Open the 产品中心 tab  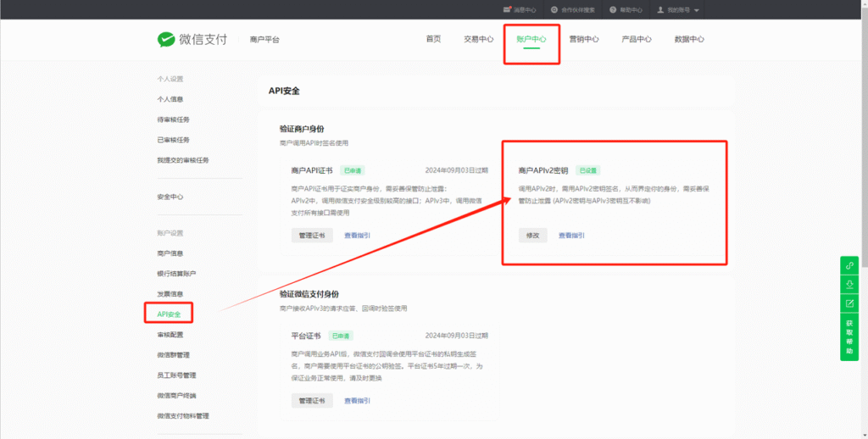(x=637, y=39)
